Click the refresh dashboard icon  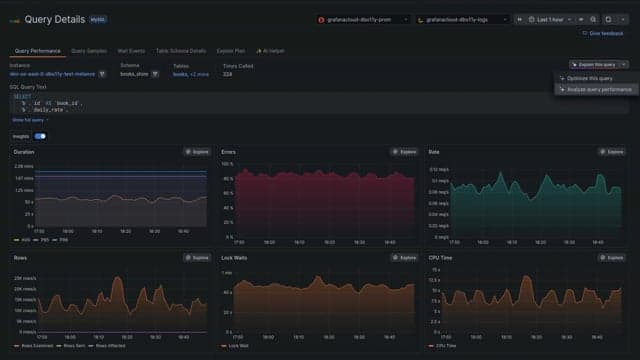point(608,20)
